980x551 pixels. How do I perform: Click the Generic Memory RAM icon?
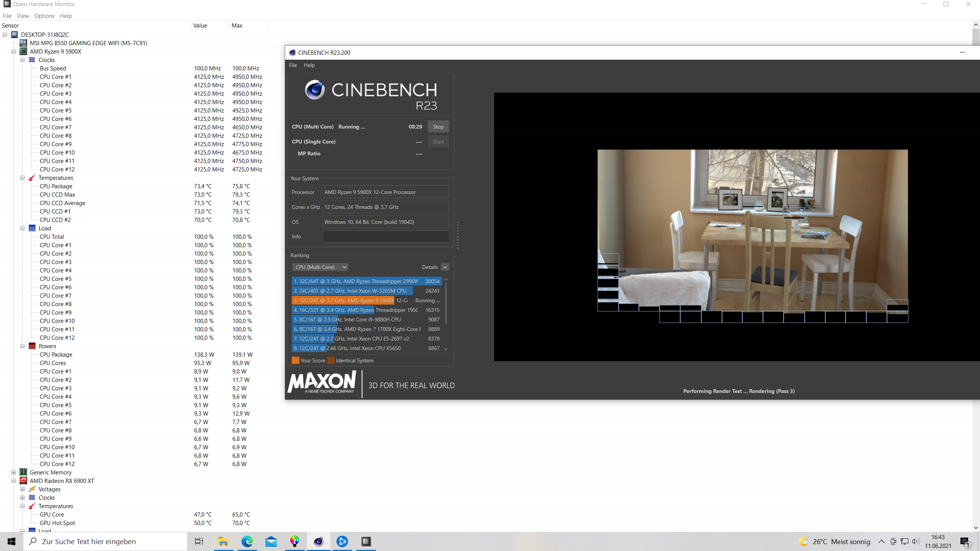[x=23, y=472]
